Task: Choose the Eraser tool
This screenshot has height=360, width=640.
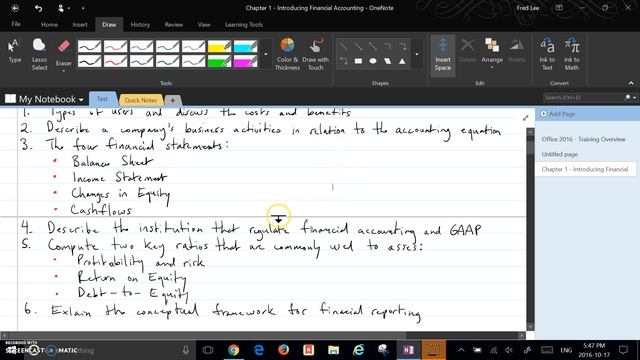Action: click(x=64, y=52)
